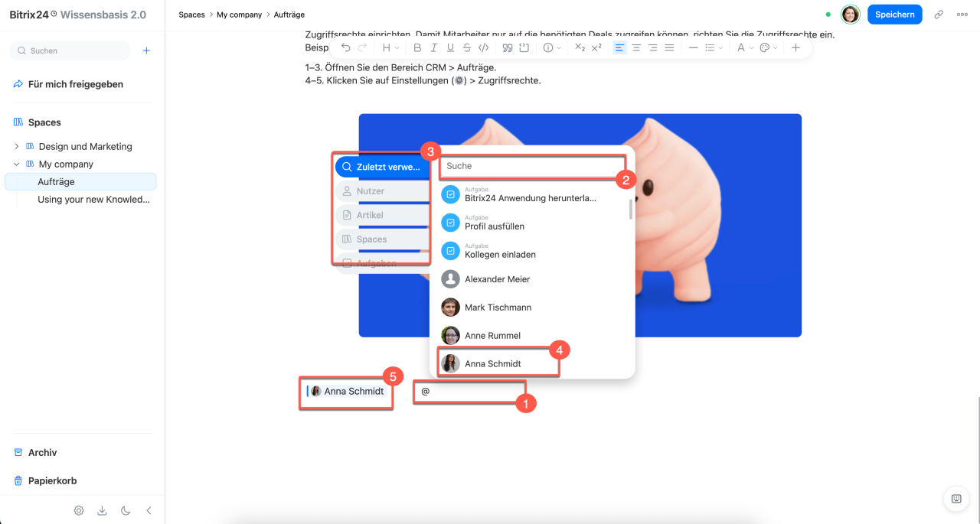Open the text color palette dropdown
The height and width of the screenshot is (524, 980).
pyautogui.click(x=769, y=47)
